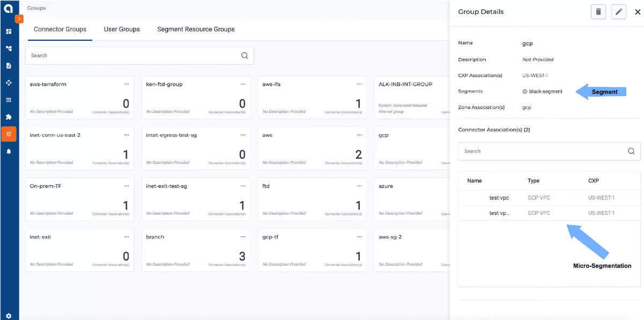Image resolution: width=644 pixels, height=320 pixels.
Task: Click search magnifier in connector groups search
Action: (x=245, y=55)
